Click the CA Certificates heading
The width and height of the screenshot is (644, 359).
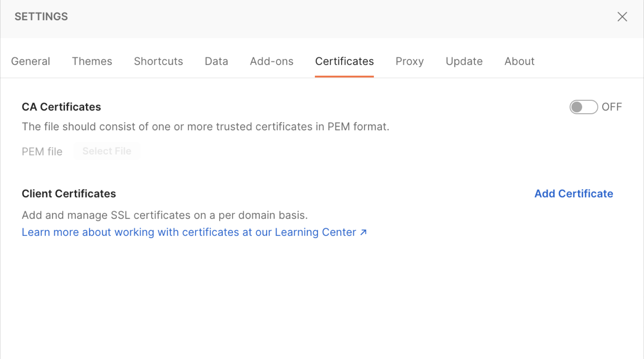61,107
